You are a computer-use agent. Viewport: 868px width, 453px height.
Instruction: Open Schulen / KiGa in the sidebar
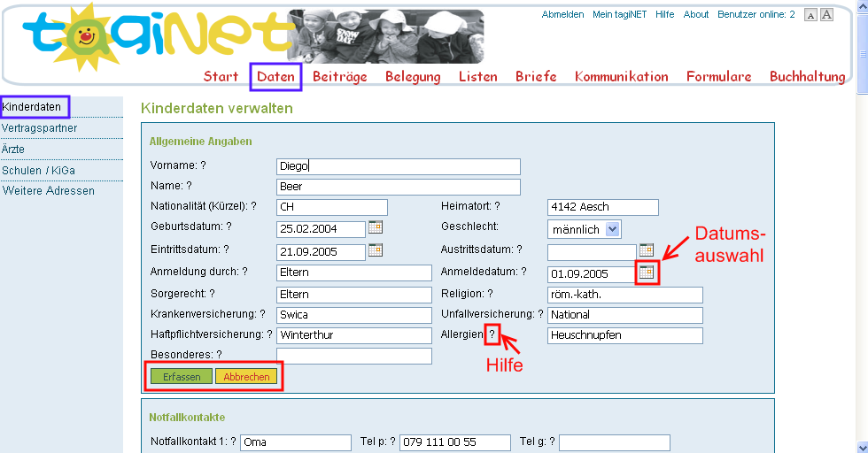coord(38,170)
